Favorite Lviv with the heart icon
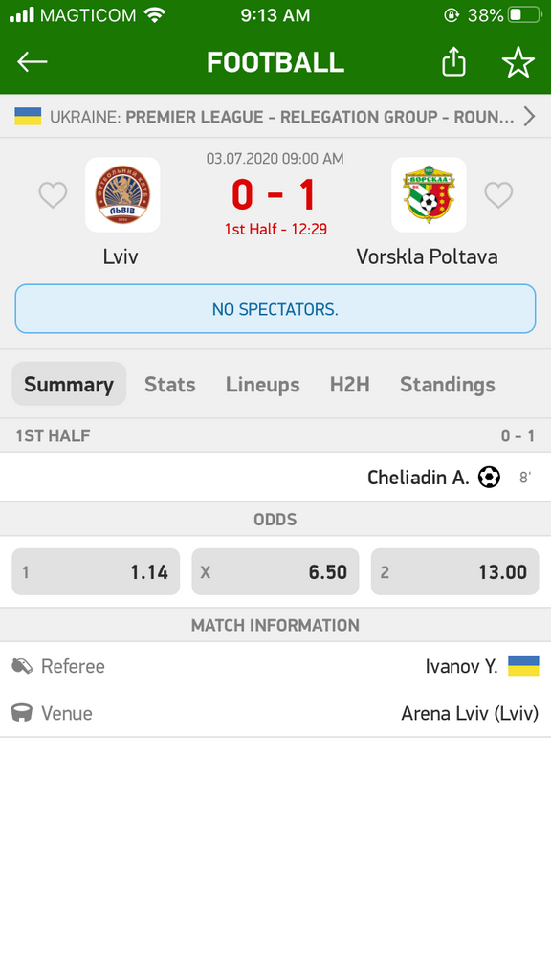The image size is (551, 980). 54,195
